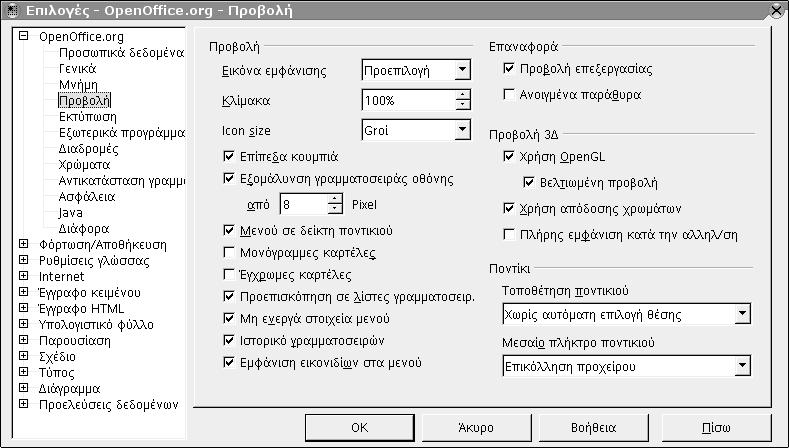Image resolution: width=789 pixels, height=448 pixels.
Task: Expand the Έγγραφο HTML node
Action: point(23,308)
